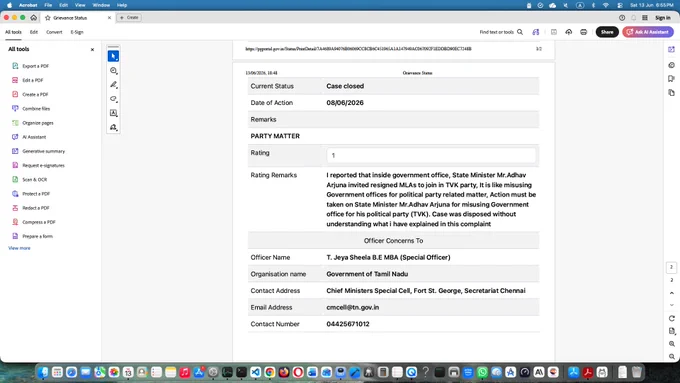
Task: Open help question mark icon
Action: (622, 18)
